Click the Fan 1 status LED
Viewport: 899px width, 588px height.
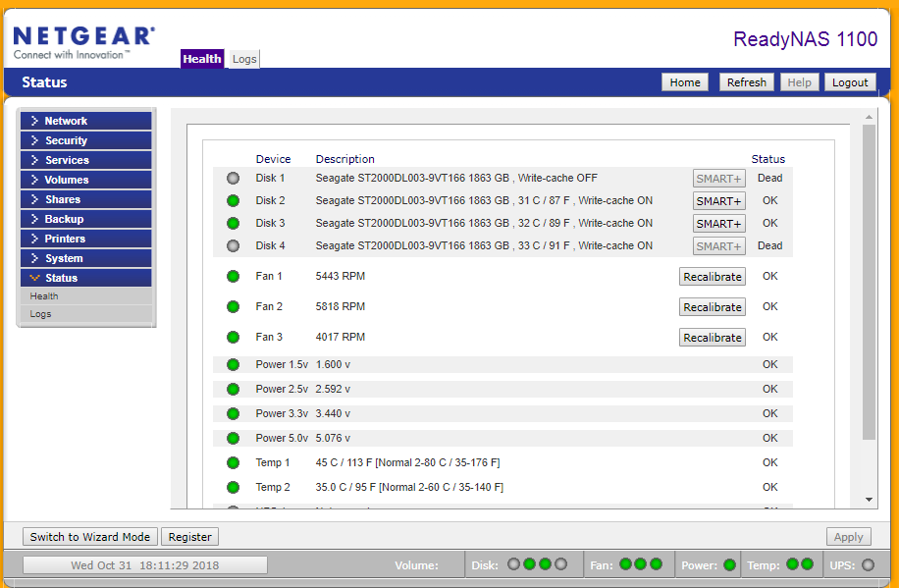(x=233, y=276)
